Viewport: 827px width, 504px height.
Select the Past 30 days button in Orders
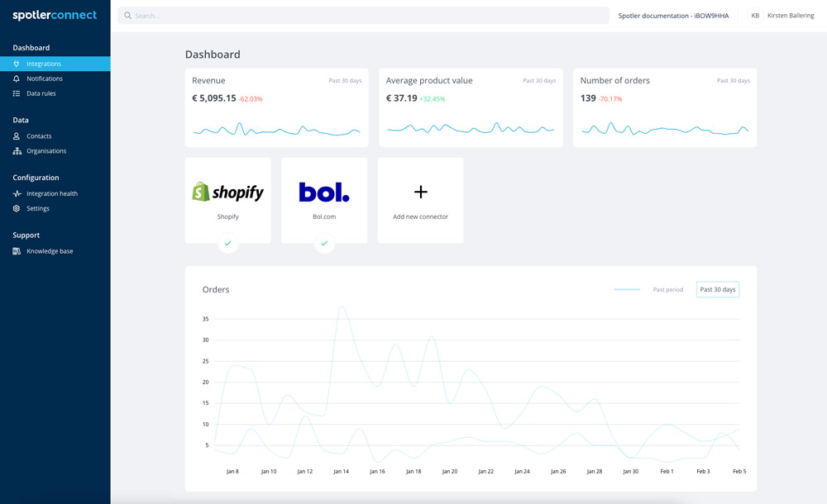click(717, 289)
